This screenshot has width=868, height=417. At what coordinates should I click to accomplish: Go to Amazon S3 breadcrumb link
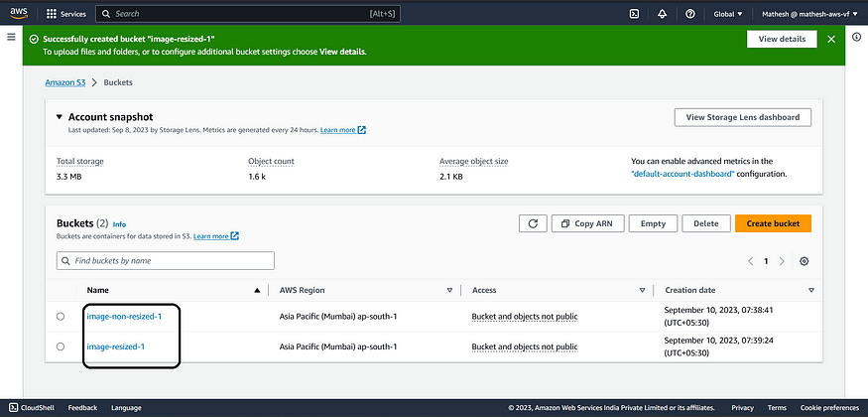(65, 82)
